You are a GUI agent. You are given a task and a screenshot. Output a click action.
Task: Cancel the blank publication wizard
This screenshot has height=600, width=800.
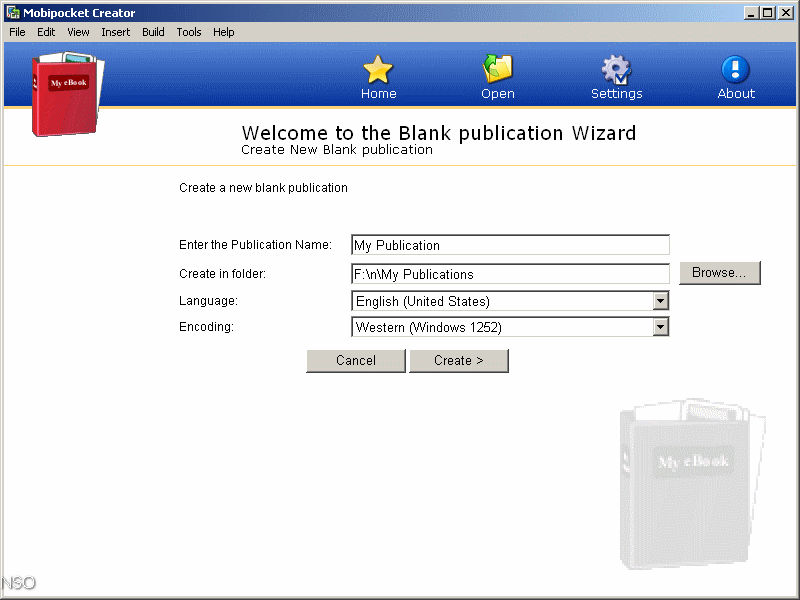[355, 361]
